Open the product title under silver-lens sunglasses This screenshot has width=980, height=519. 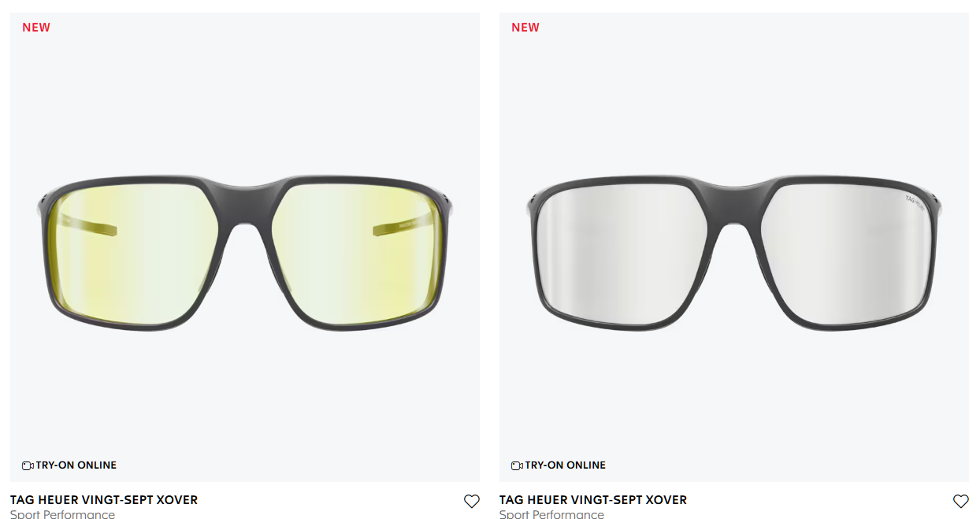click(593, 500)
